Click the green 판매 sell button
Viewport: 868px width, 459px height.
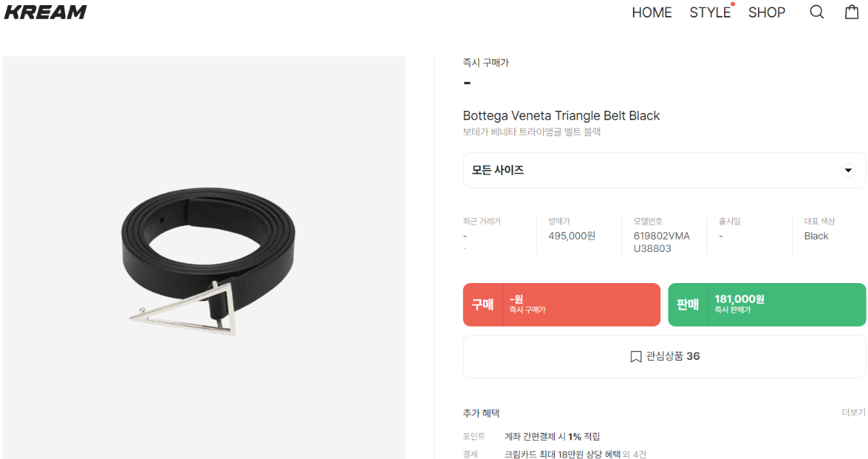tap(767, 305)
